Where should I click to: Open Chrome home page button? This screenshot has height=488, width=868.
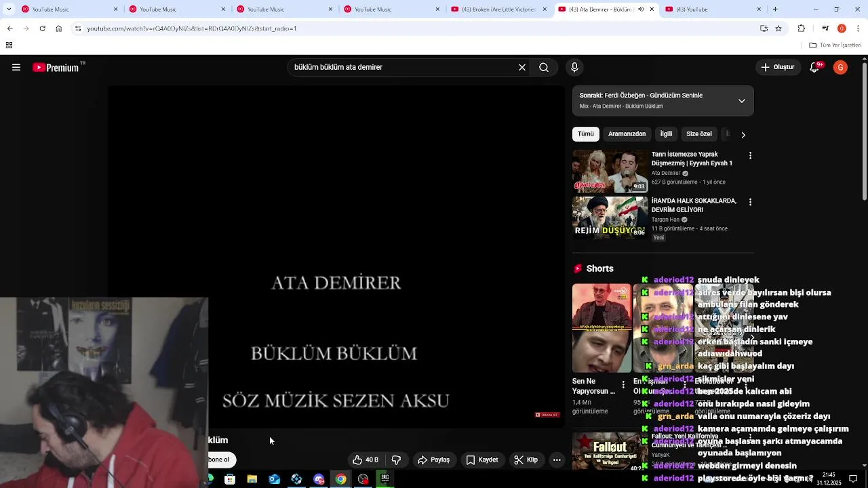[59, 28]
